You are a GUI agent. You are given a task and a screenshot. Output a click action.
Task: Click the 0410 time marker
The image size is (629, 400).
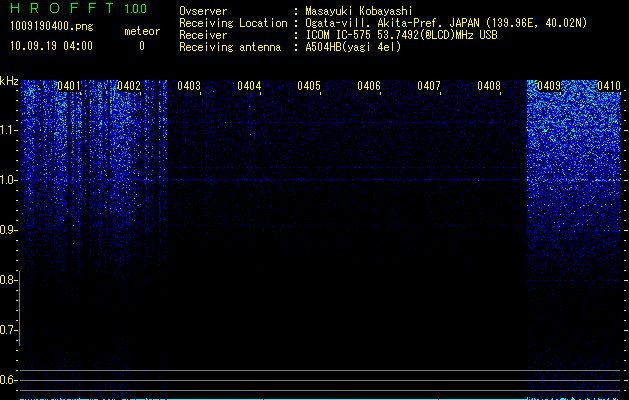[609, 86]
